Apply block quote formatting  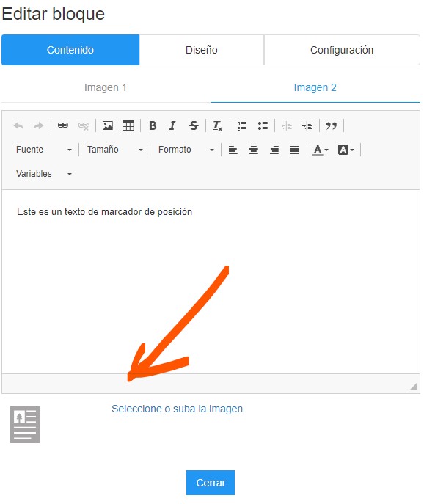(x=332, y=125)
